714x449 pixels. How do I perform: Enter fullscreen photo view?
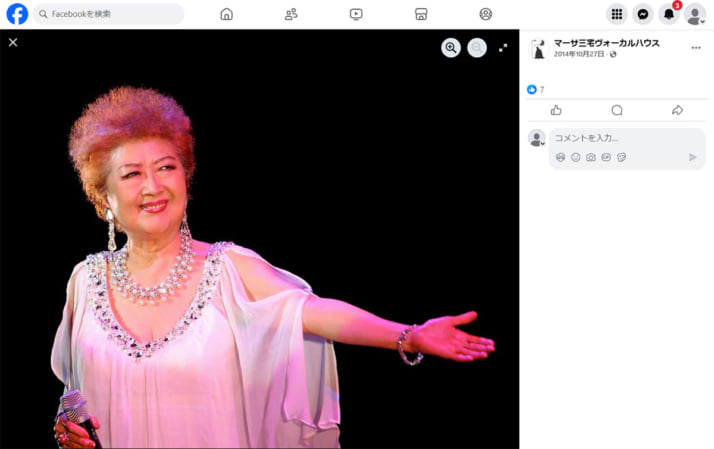point(503,47)
